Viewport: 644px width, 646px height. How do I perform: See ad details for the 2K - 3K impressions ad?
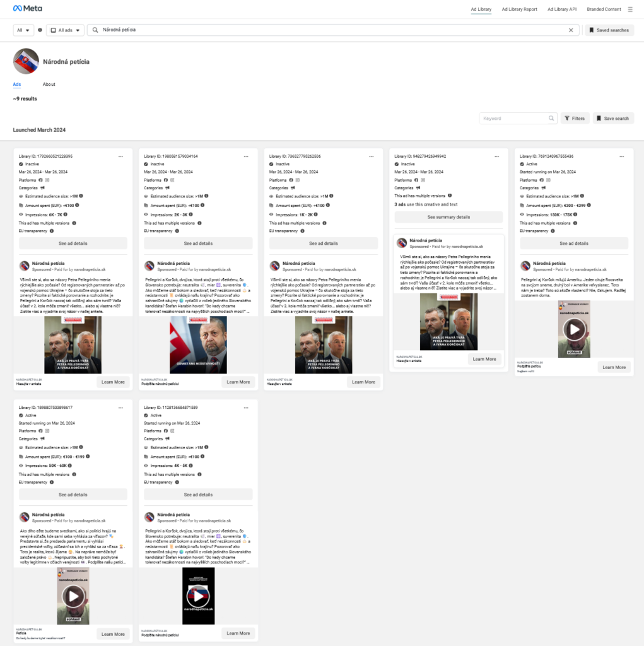198,244
